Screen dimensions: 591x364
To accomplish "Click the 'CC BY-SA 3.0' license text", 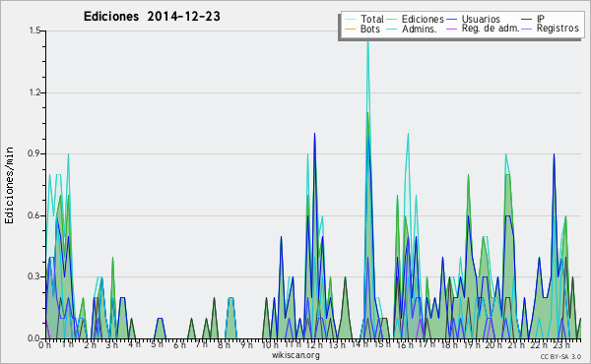I will (x=560, y=356).
